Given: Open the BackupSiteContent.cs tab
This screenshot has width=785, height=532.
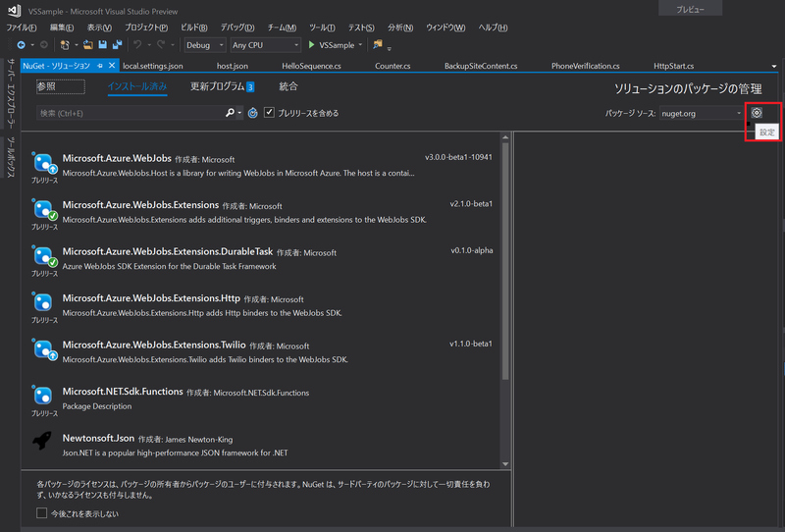Looking at the screenshot, I should 481,66.
